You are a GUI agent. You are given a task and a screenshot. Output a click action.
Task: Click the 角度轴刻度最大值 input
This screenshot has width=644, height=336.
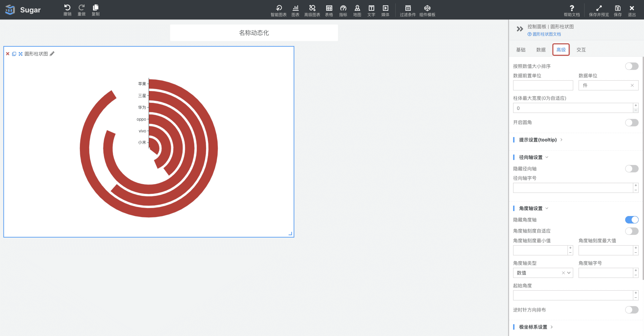pyautogui.click(x=606, y=250)
